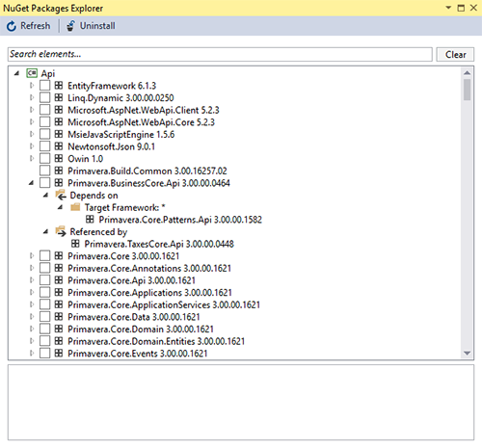Click the Clear search button
Viewport: 482px width, 448px height.
(455, 55)
